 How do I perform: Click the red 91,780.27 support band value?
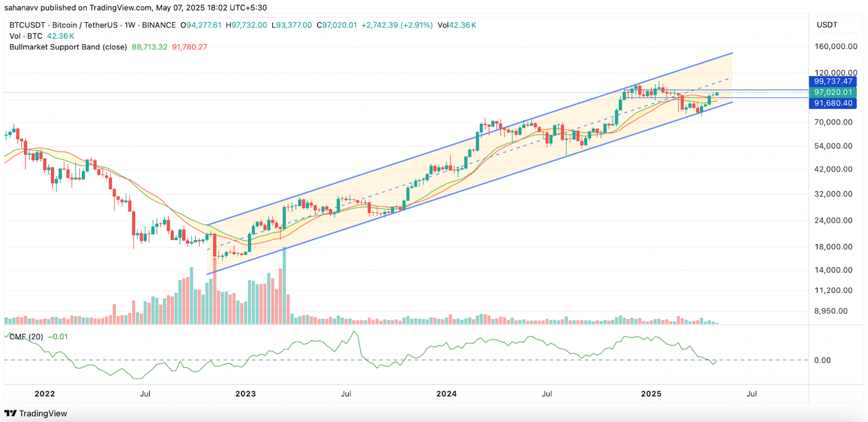tap(189, 47)
